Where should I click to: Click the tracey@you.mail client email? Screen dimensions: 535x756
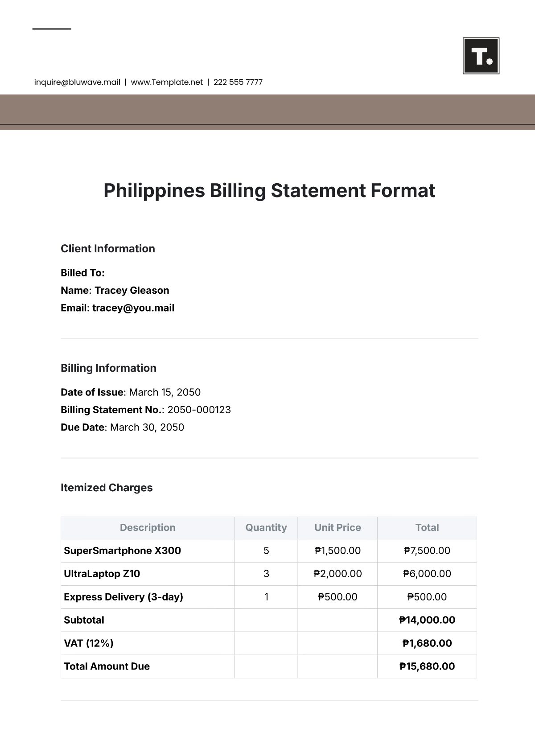pos(133,308)
